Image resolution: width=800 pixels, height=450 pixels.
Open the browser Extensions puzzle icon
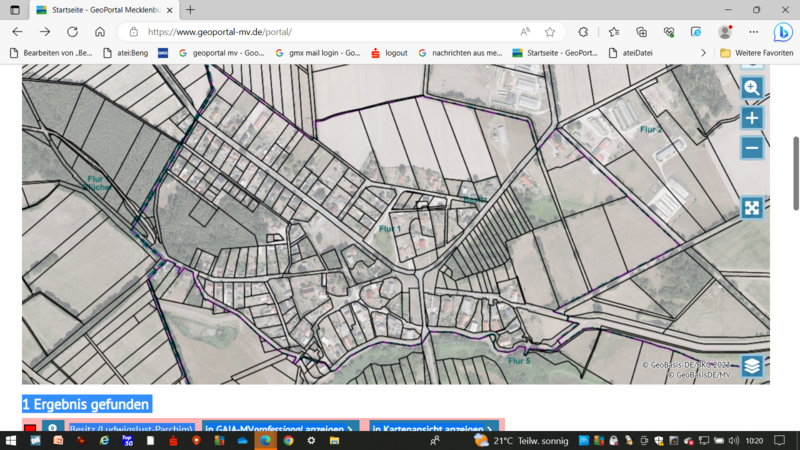583,32
